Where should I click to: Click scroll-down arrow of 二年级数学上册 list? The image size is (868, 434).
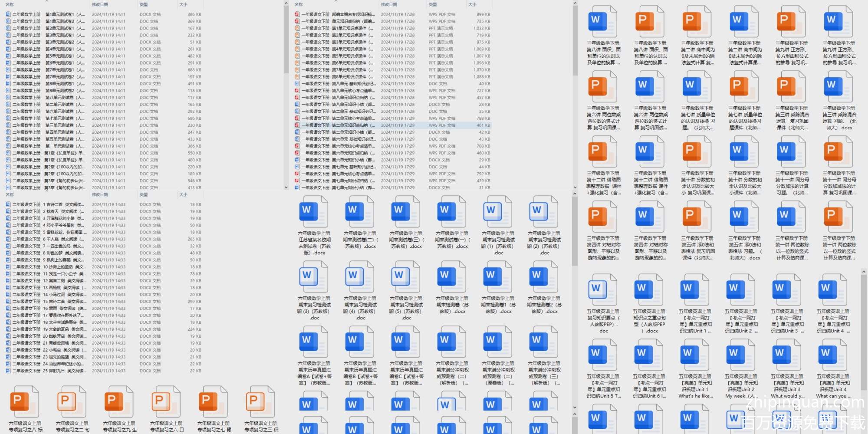tap(286, 187)
